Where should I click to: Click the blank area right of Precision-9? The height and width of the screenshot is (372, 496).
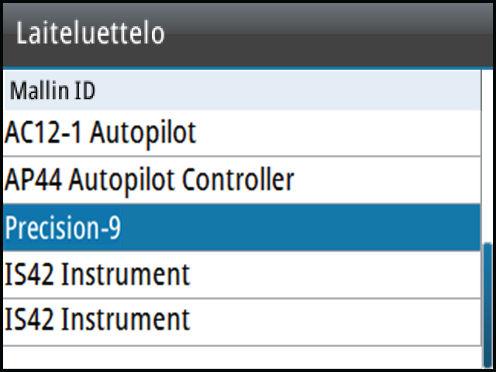click(x=300, y=227)
